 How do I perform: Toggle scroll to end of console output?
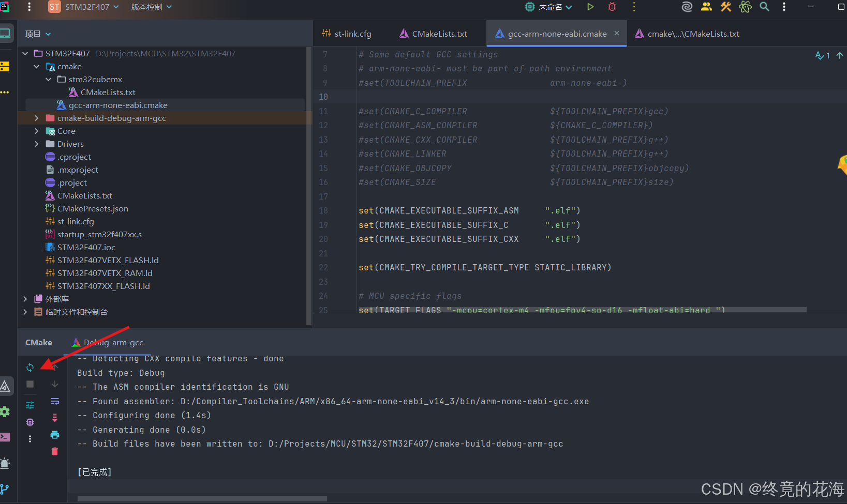55,418
